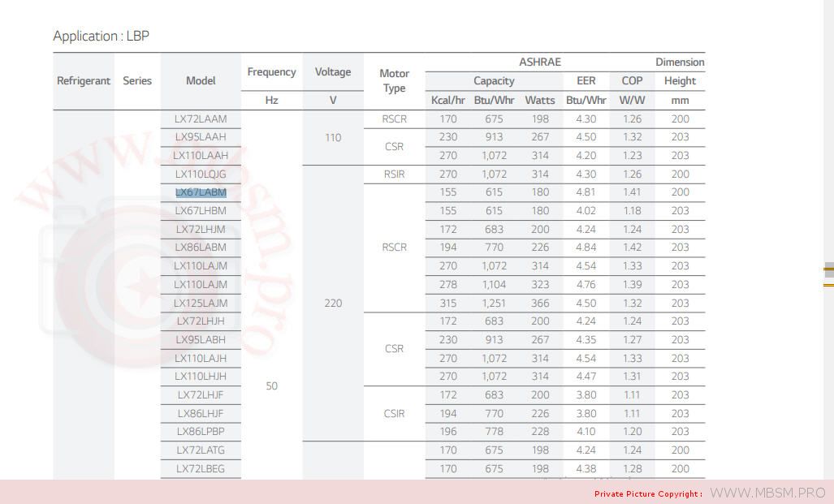This screenshot has height=504, width=834.
Task: Select the LX72LBEG model cell
Action: click(x=201, y=469)
